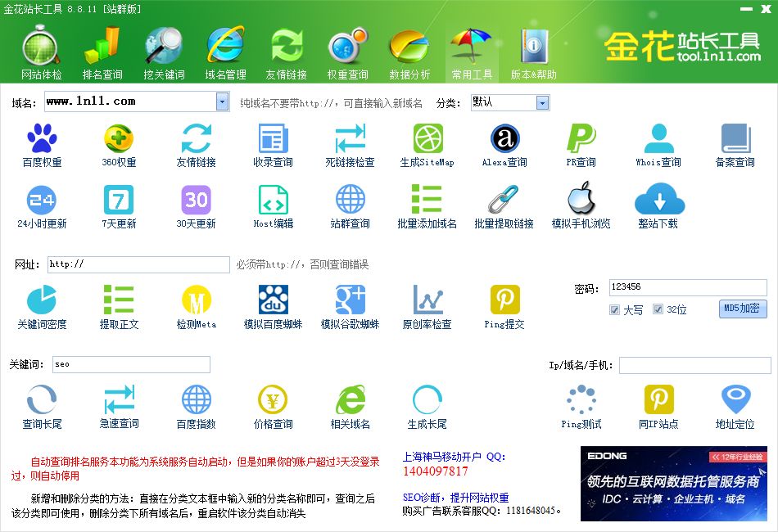Run the Ping测试 tool
Screen dimensions: 778x532
tap(581, 399)
